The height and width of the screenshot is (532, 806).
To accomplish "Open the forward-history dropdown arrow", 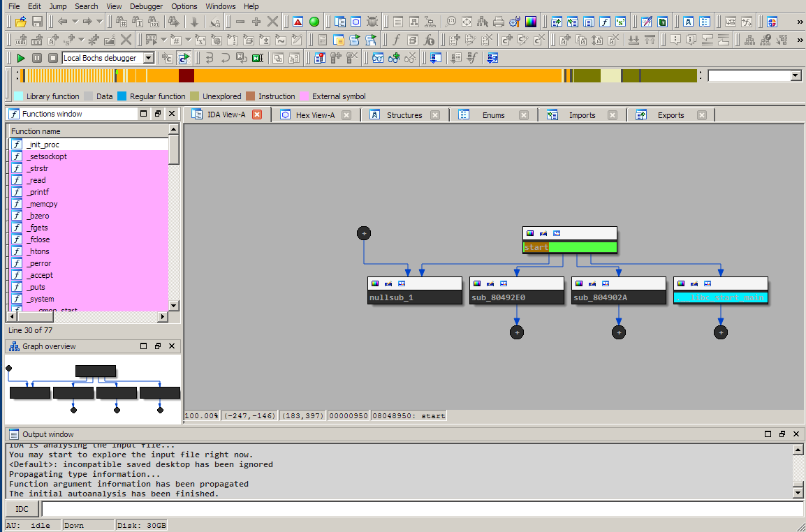I will click(x=100, y=22).
